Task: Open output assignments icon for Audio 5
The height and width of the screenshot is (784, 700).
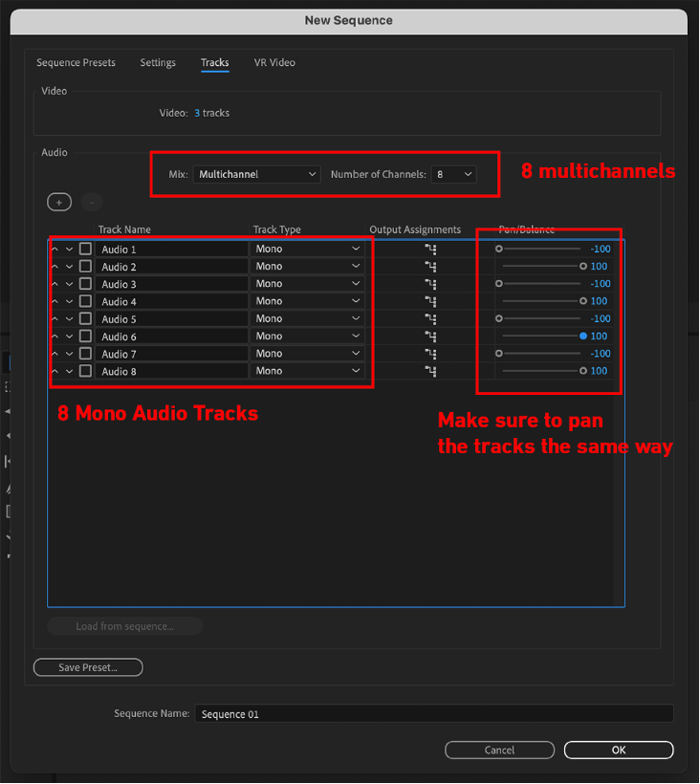Action: click(x=431, y=319)
